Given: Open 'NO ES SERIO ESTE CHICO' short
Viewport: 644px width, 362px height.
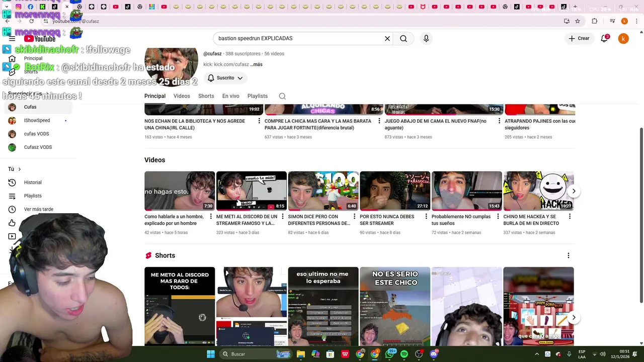Looking at the screenshot, I should click(x=395, y=306).
